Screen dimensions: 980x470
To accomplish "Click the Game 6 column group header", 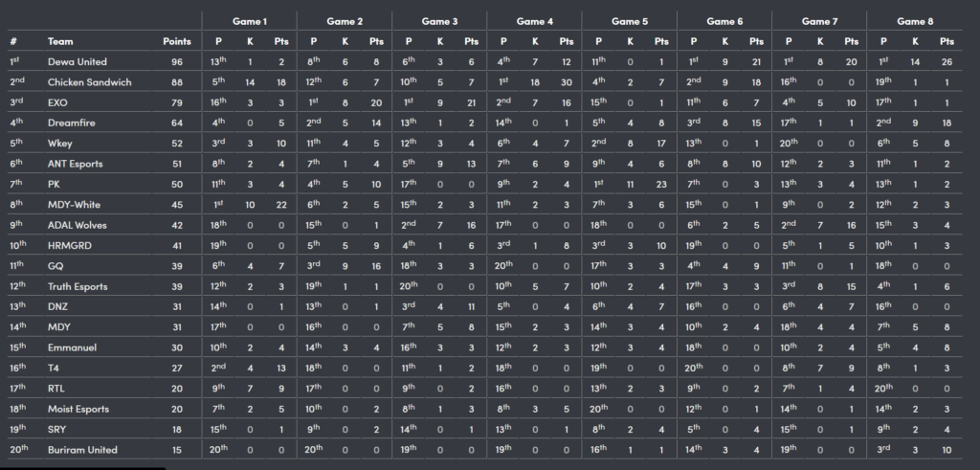I will (x=724, y=21).
